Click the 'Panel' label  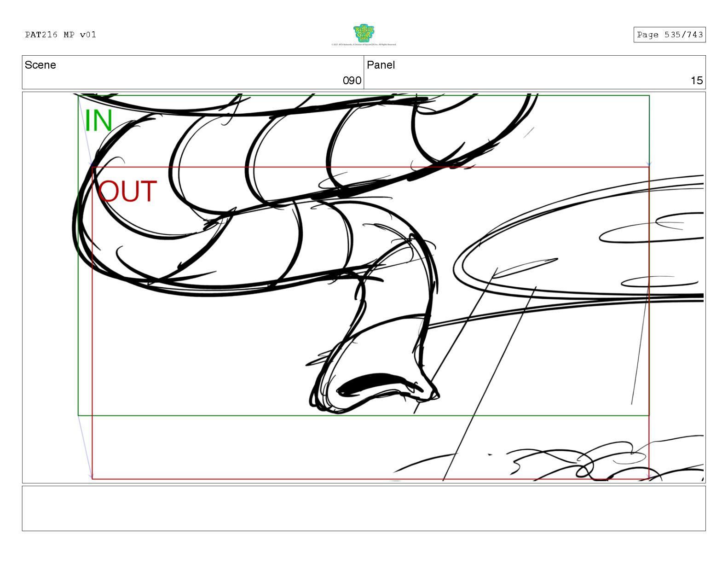(381, 65)
